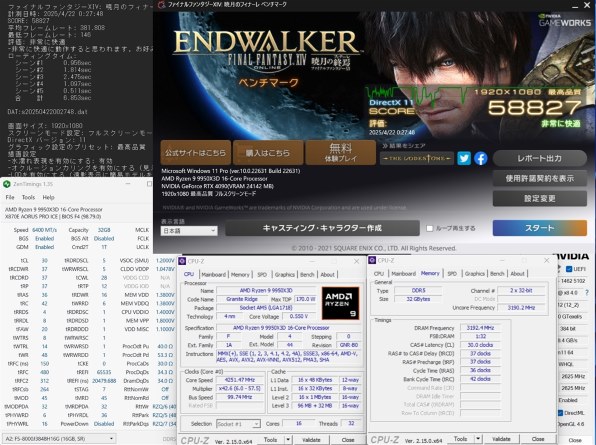Click the 無料体験プレイ free trial button
The width and height of the screenshot is (596, 445).
tap(341, 153)
